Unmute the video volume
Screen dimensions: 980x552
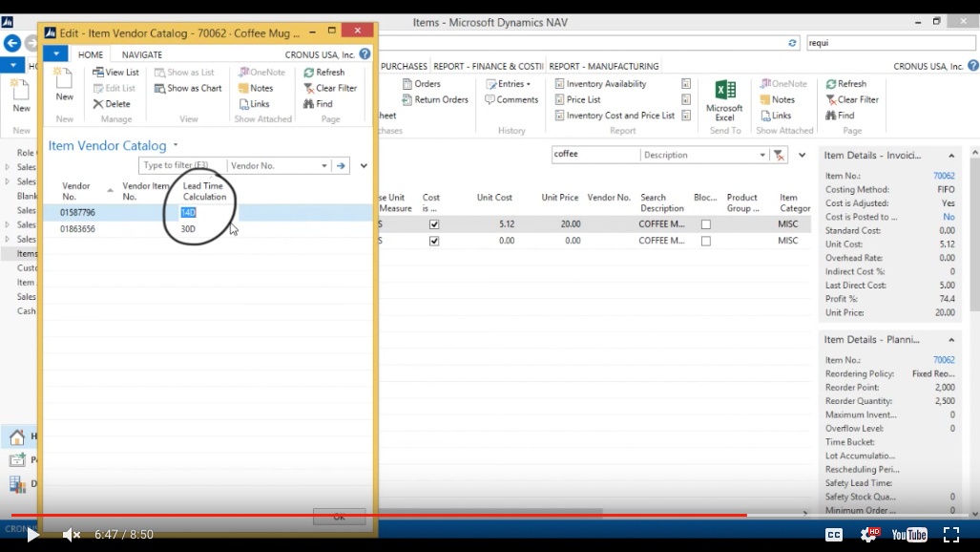pyautogui.click(x=72, y=535)
